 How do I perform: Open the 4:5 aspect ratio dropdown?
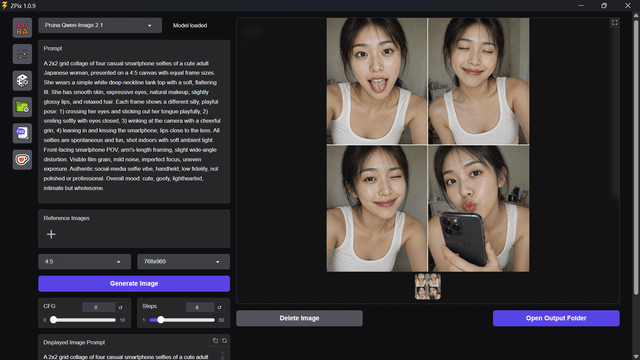point(84,262)
